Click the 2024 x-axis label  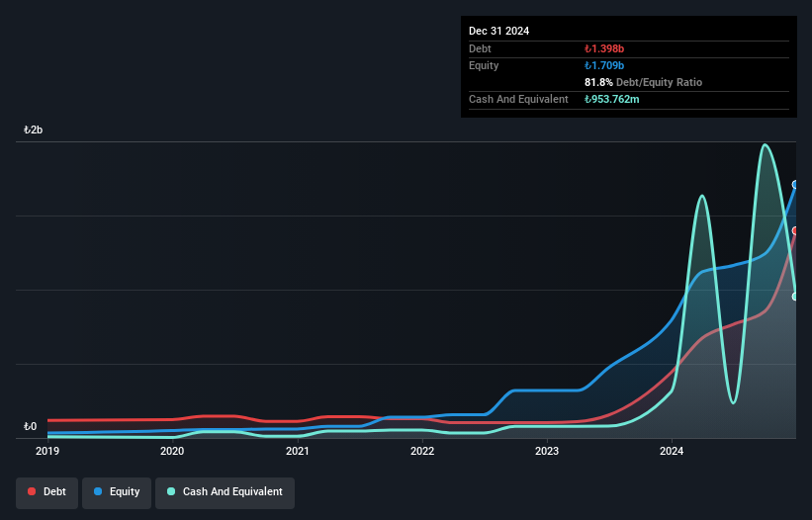[672, 451]
